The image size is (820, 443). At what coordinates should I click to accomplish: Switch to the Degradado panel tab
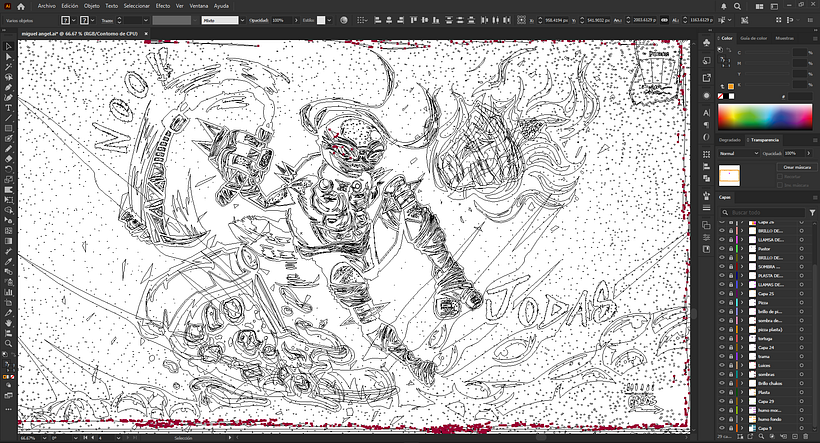[x=732, y=140]
